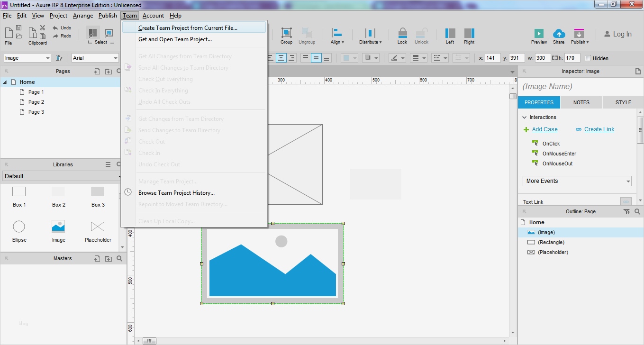The width and height of the screenshot is (644, 345).
Task: Switch to the Style tab
Action: [x=623, y=102]
